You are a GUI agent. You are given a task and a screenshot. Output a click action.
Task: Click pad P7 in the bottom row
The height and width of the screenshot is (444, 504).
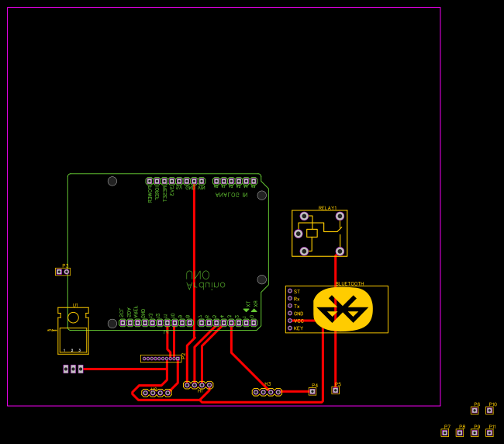pyautogui.click(x=445, y=432)
